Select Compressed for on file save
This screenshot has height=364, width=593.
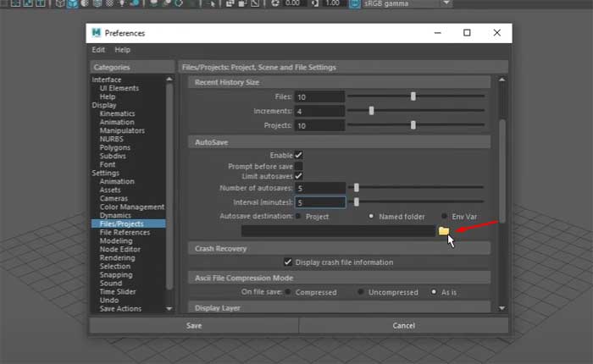point(288,292)
